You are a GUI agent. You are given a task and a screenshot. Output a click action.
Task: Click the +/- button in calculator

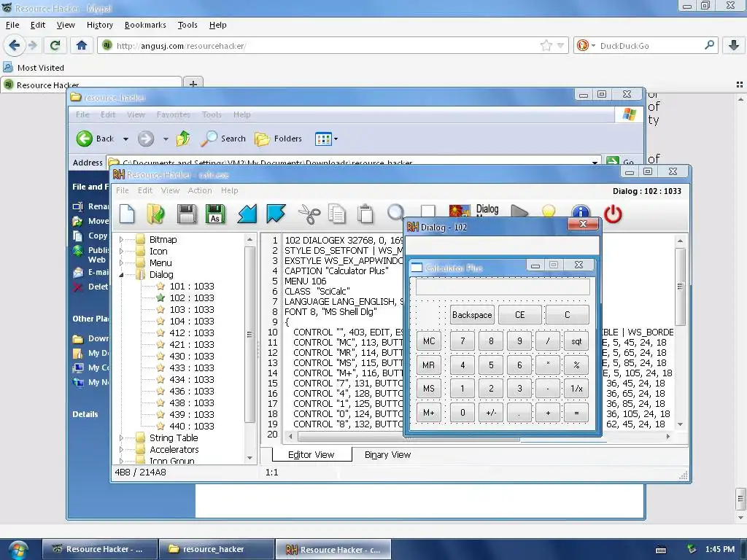click(491, 413)
